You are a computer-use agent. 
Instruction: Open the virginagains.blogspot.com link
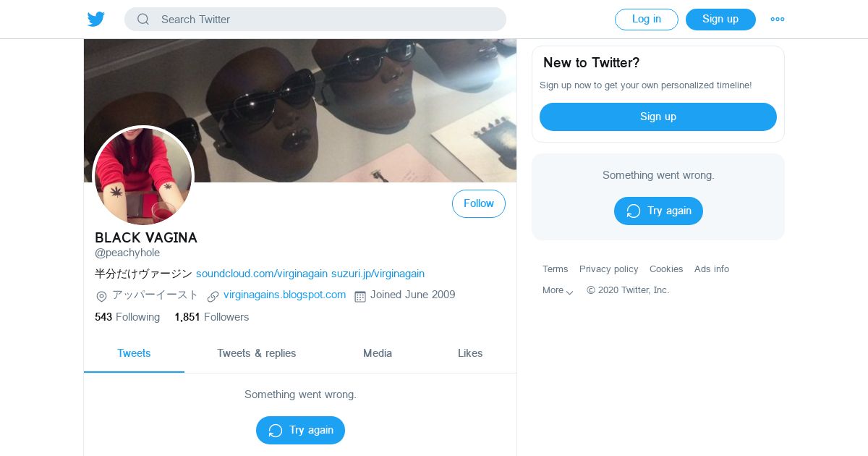(284, 295)
